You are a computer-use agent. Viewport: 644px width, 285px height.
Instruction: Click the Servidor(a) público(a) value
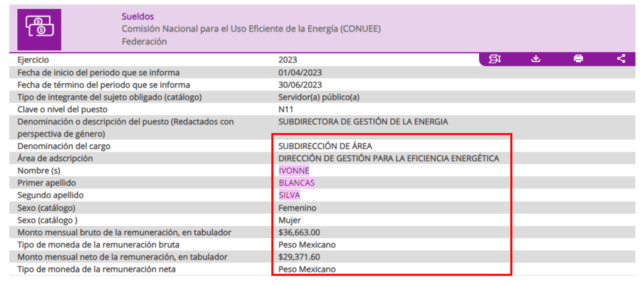tap(319, 97)
